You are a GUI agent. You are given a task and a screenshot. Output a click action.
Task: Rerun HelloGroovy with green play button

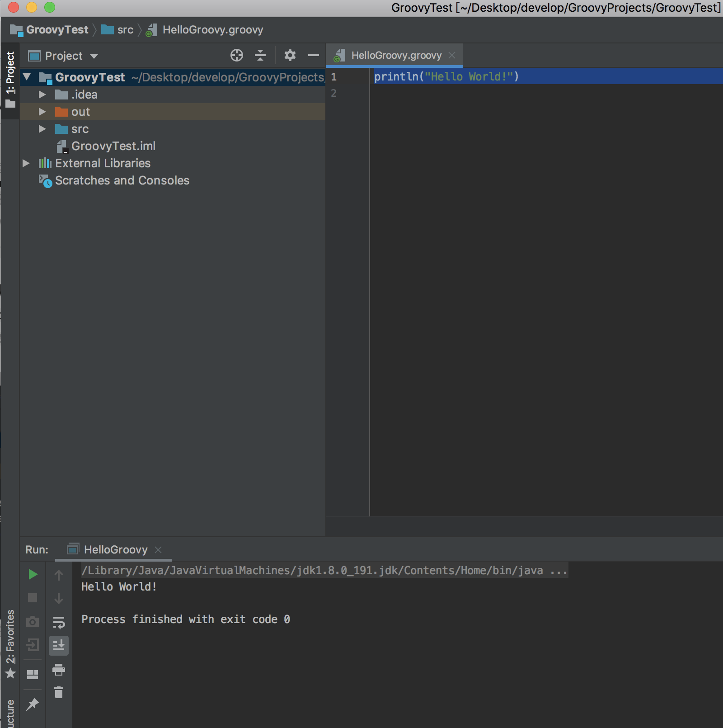pos(33,574)
